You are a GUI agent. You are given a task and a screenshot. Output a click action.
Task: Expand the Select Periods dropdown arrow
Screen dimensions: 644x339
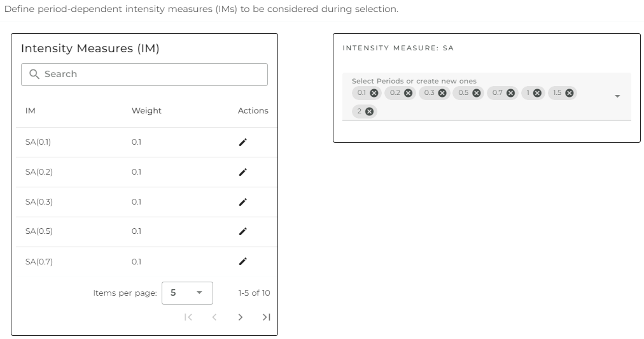click(x=617, y=96)
